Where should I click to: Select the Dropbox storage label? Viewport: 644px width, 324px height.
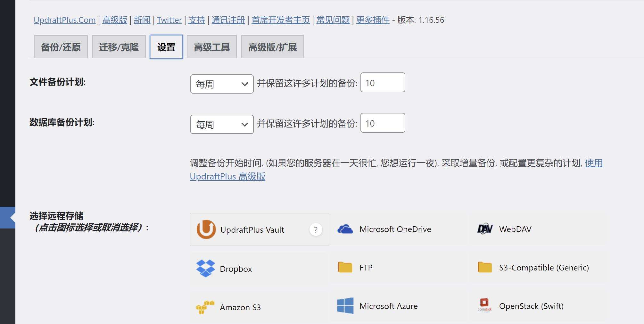tap(236, 269)
